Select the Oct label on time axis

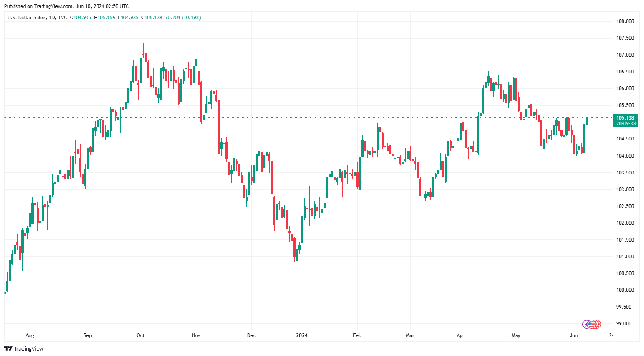click(141, 335)
